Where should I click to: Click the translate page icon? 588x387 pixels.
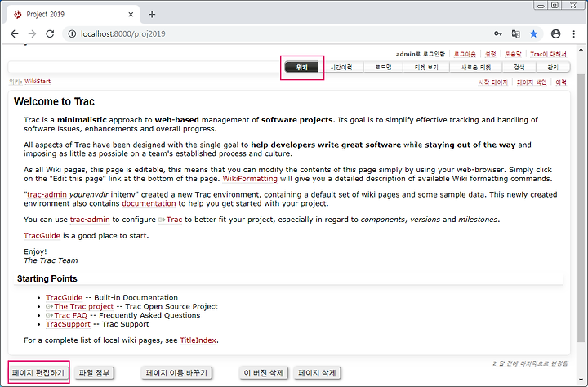[515, 33]
